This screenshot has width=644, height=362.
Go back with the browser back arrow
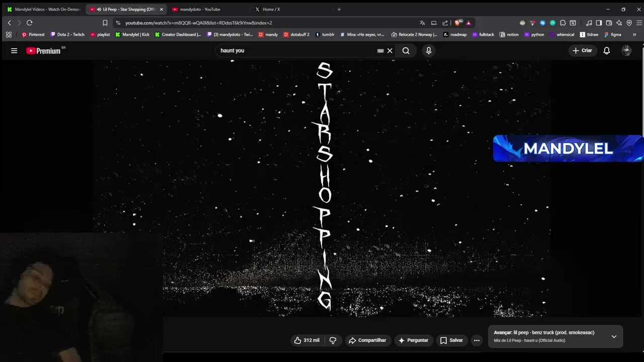9,23
